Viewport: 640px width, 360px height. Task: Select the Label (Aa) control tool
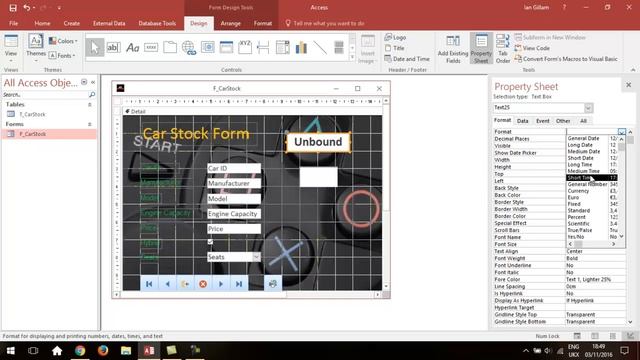132,48
